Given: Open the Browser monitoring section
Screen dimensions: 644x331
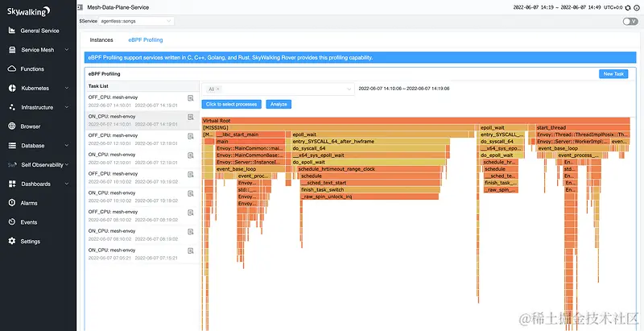Looking at the screenshot, I should (x=31, y=126).
